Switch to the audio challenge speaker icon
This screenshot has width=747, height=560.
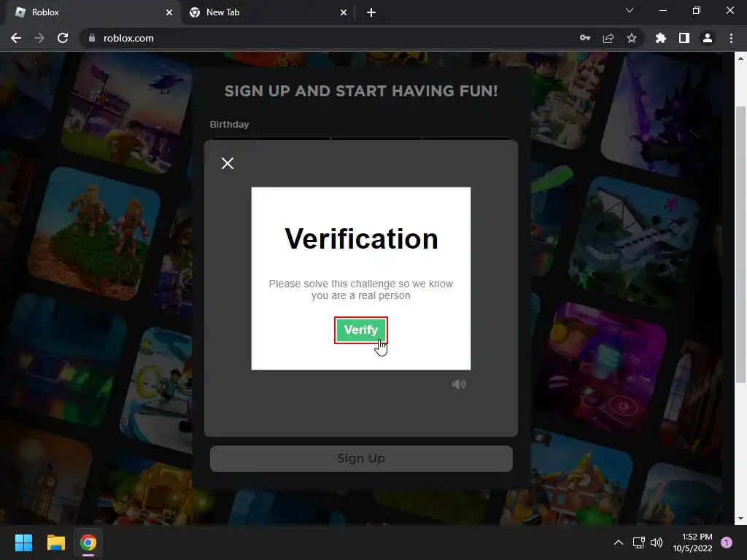(459, 384)
